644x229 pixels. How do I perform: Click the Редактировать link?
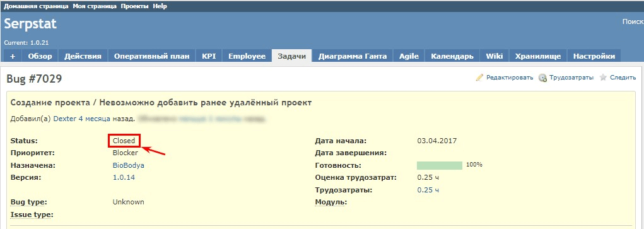[510, 78]
